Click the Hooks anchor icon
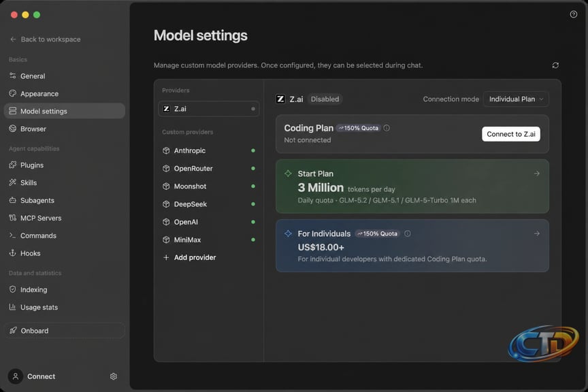Screen dimensions: 588x392 click(13, 253)
